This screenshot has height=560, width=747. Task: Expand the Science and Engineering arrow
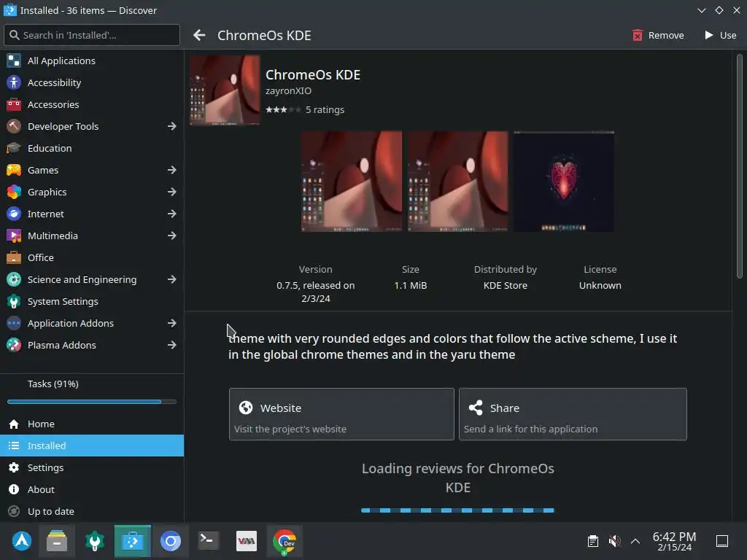point(172,279)
